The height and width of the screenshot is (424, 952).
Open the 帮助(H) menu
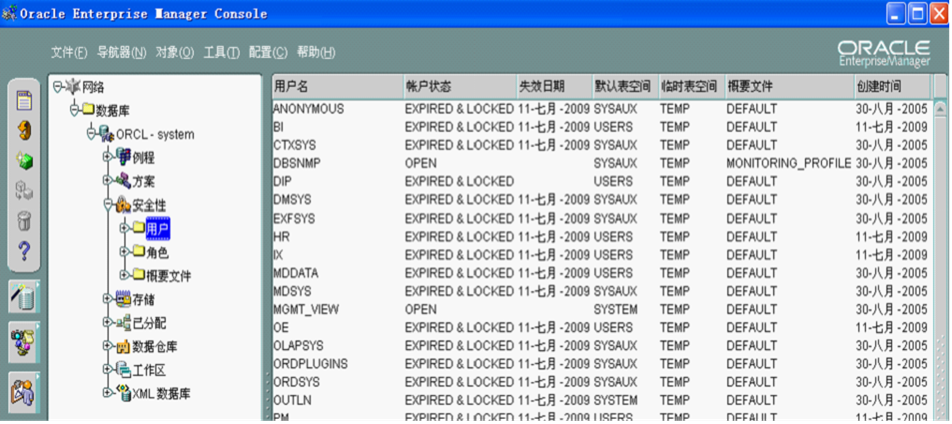tap(316, 53)
